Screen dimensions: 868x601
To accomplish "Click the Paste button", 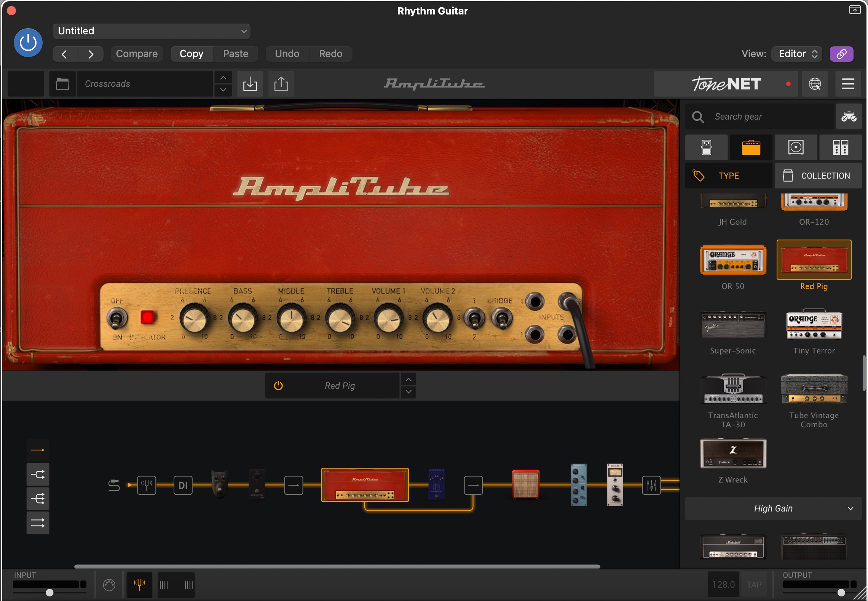I will (236, 54).
